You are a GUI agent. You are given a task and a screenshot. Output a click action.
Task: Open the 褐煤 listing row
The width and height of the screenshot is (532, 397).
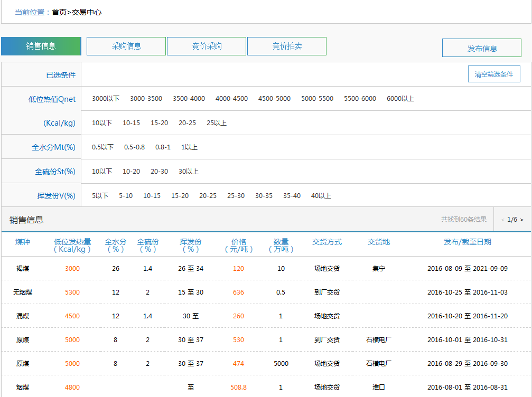pyautogui.click(x=23, y=269)
